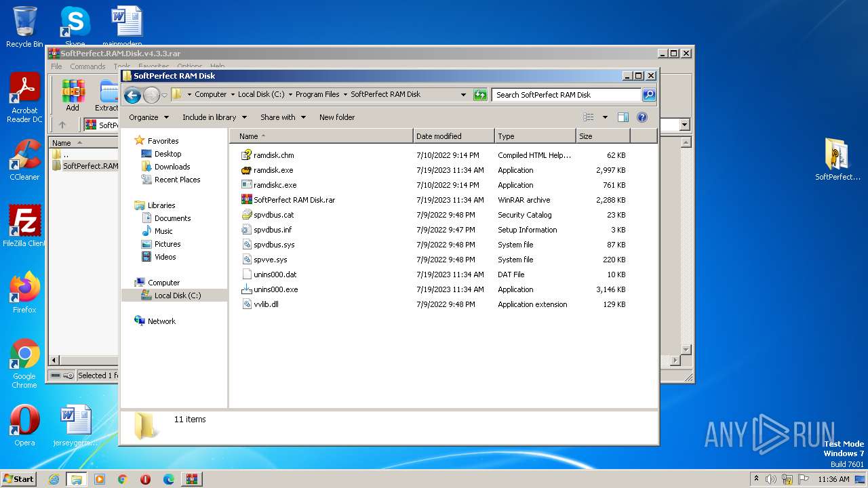Select the unins000.dat file icon

[247, 274]
